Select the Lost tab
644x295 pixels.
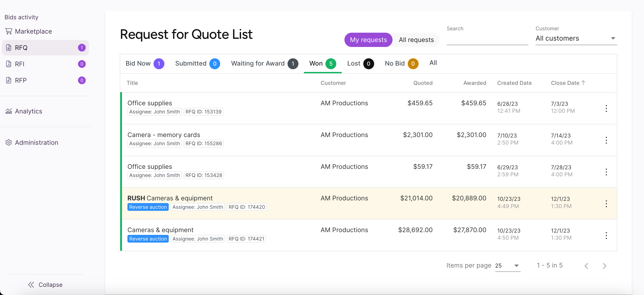(360, 64)
